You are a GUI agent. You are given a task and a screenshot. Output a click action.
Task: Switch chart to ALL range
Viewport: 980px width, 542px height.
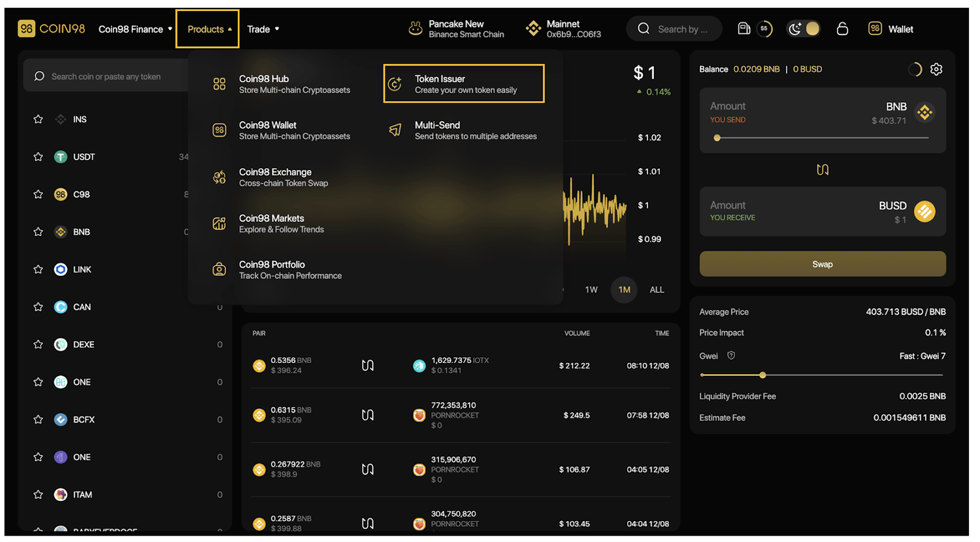[657, 290]
